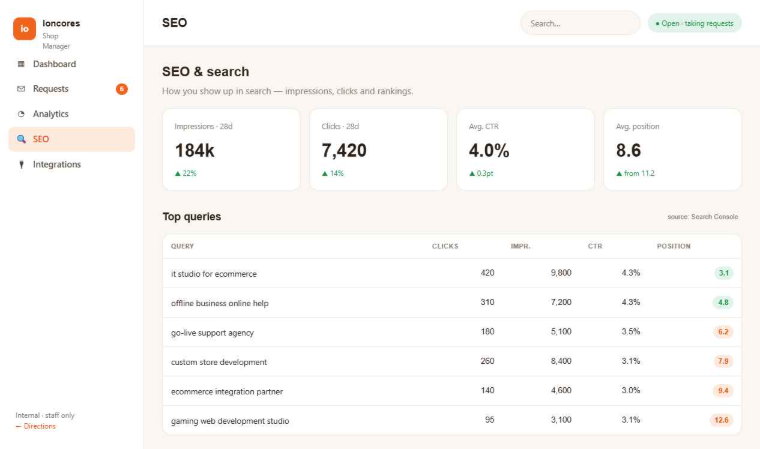Click the Clicks 28d card
This screenshot has width=760, height=449.
[378, 149]
